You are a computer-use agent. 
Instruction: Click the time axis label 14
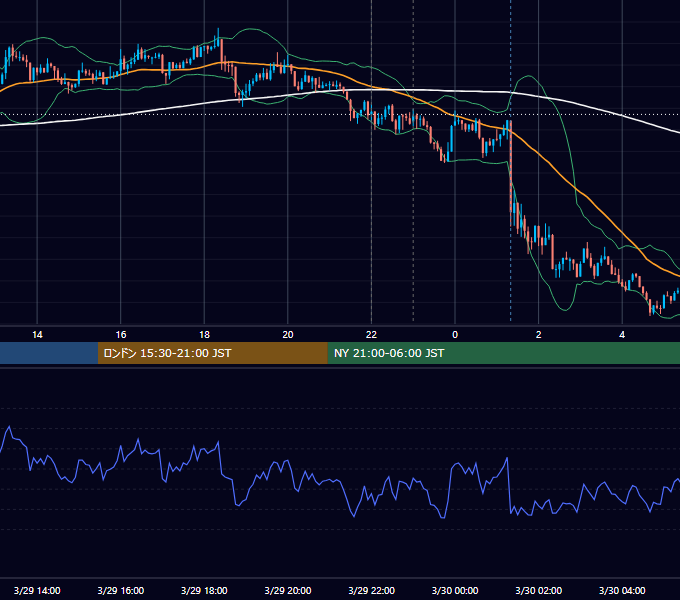click(x=37, y=335)
